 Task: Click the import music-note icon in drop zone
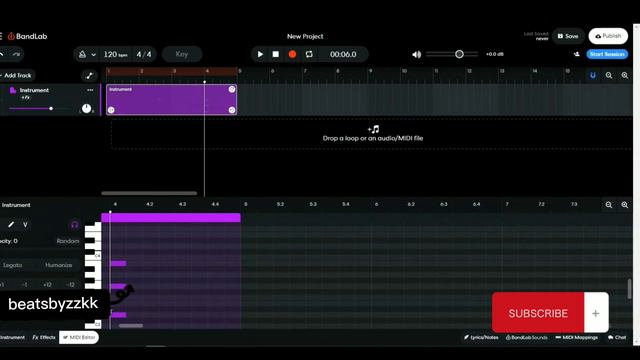point(373,129)
